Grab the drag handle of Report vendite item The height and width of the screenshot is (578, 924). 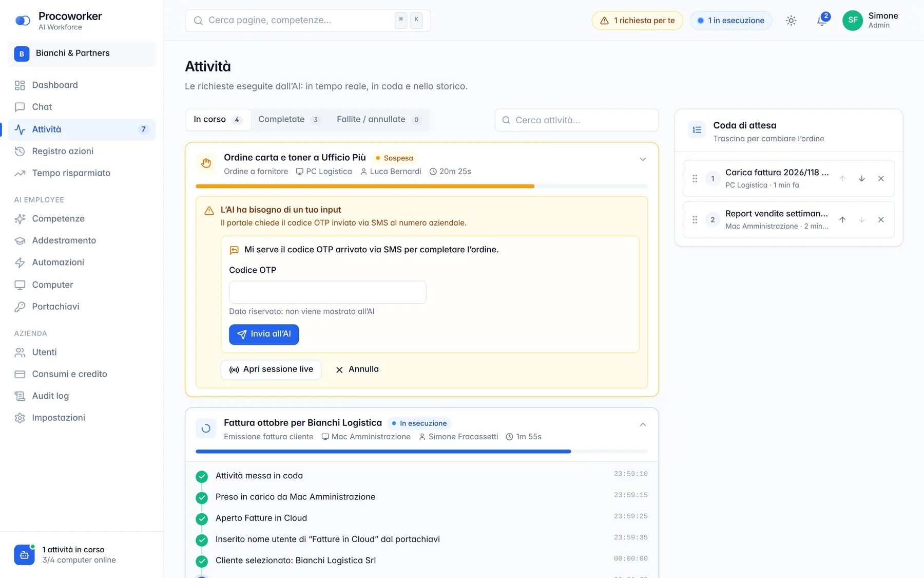point(695,220)
